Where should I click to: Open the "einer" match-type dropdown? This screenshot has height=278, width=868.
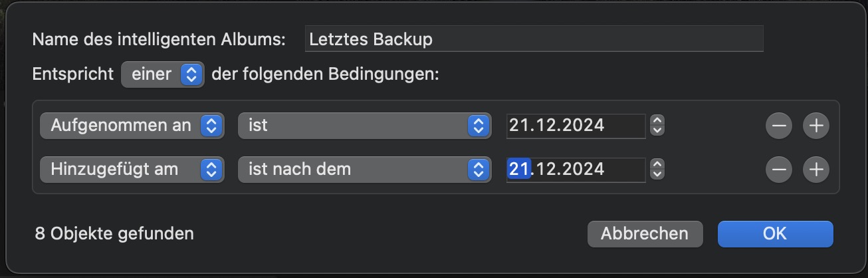[163, 74]
